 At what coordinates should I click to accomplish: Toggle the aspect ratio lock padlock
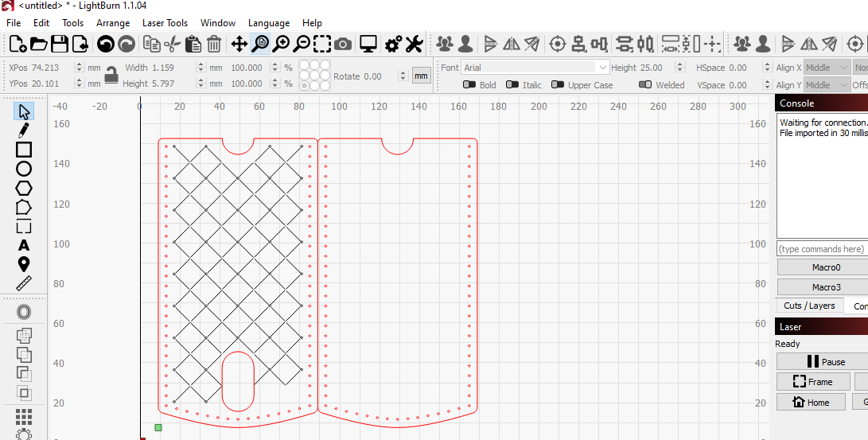pyautogui.click(x=112, y=75)
